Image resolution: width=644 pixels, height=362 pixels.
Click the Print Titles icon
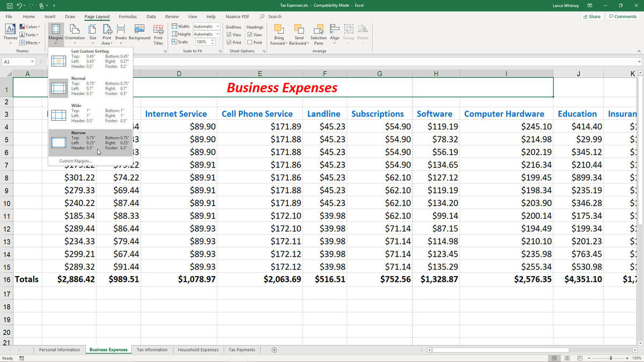coord(158,32)
